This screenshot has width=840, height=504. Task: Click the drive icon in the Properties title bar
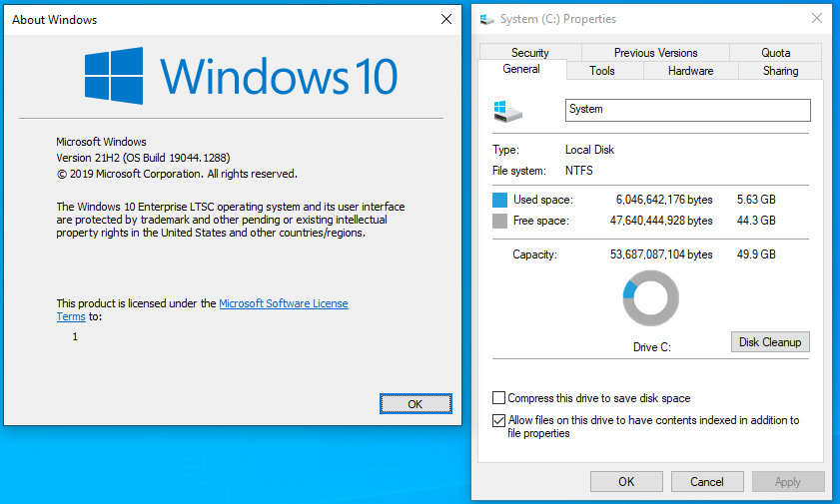(487, 19)
